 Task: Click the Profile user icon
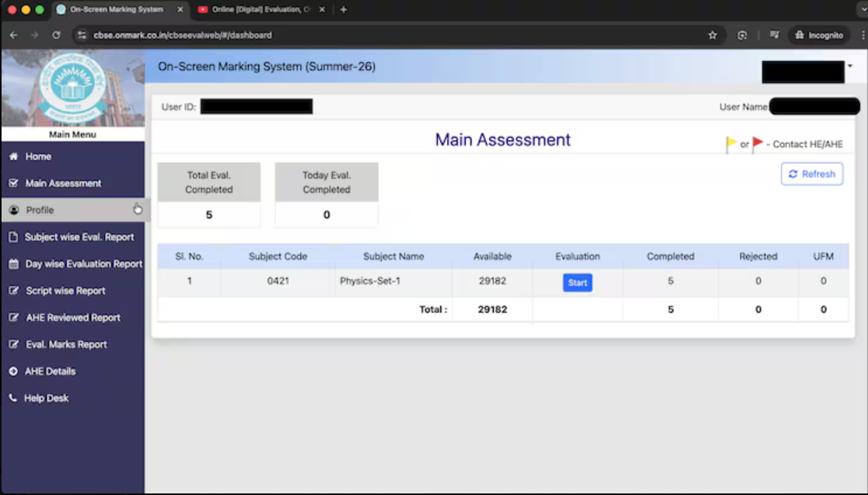coord(14,210)
